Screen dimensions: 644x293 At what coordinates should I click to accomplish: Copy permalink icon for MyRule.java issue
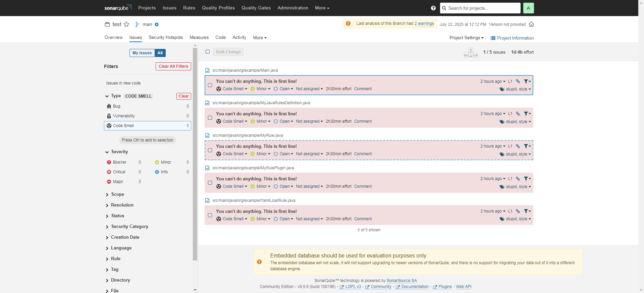coord(518,146)
